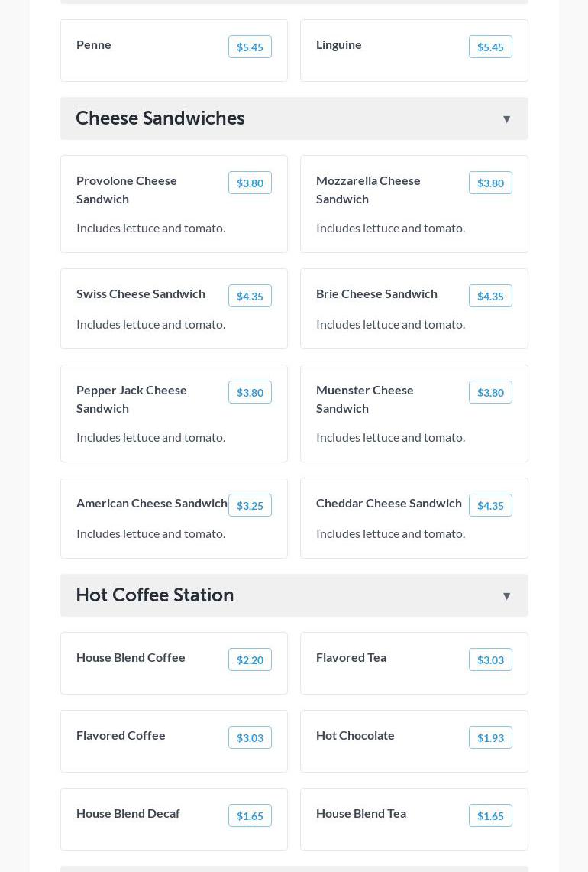Image resolution: width=588 pixels, height=872 pixels.
Task: Select Provolone Cheese Sandwich price $3.80
Action: pos(250,183)
